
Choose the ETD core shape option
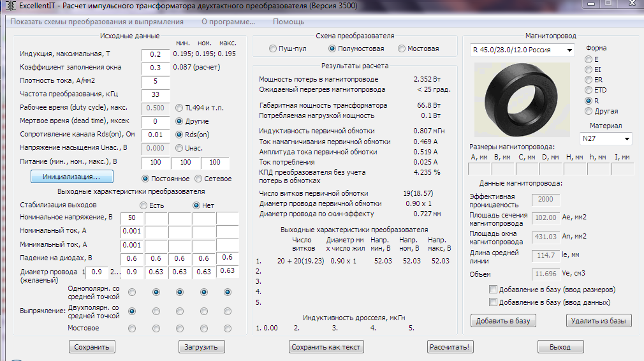pyautogui.click(x=589, y=91)
